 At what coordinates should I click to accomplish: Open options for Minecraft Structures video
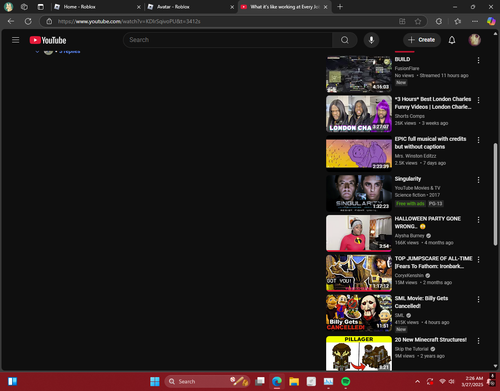pyautogui.click(x=478, y=341)
